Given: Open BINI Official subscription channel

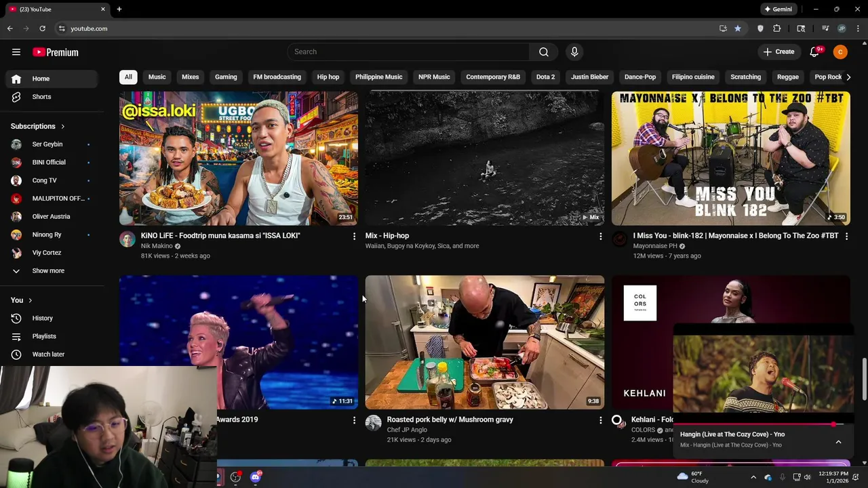Looking at the screenshot, I should [x=50, y=162].
